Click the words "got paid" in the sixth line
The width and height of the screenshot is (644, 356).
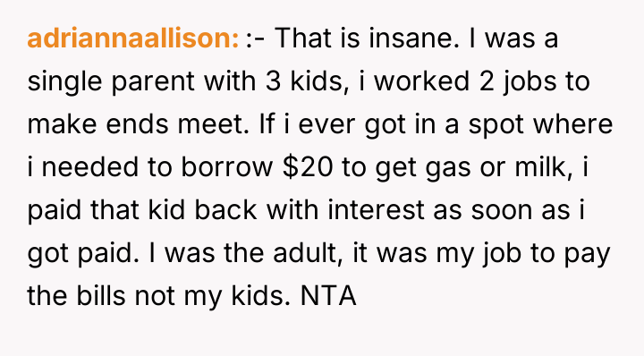[80, 254]
